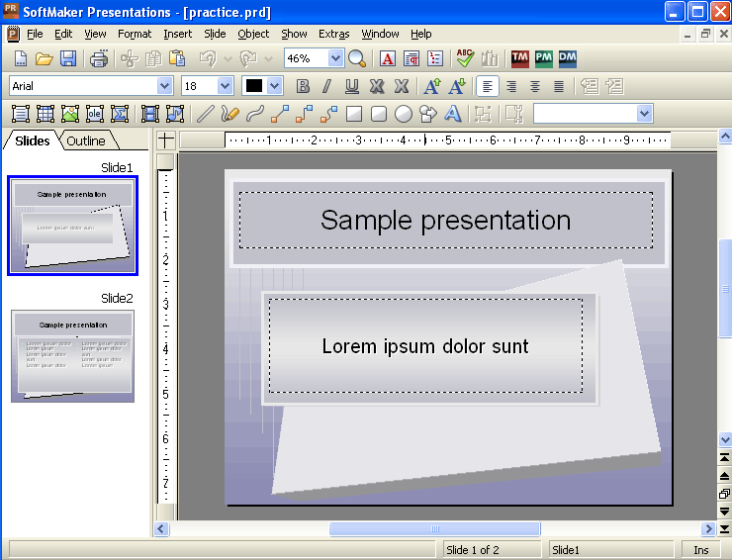Toggle bold formatting
This screenshot has height=560, width=732.
(303, 86)
